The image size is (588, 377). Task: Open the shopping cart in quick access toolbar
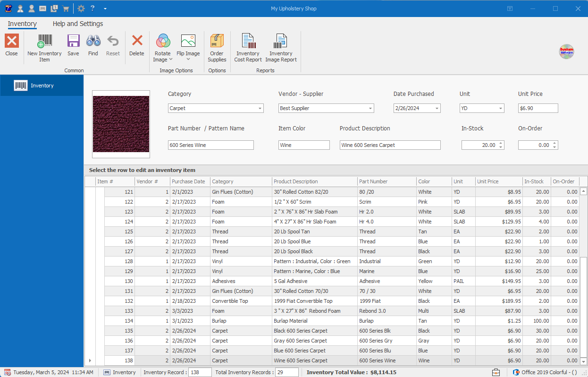[x=66, y=8]
